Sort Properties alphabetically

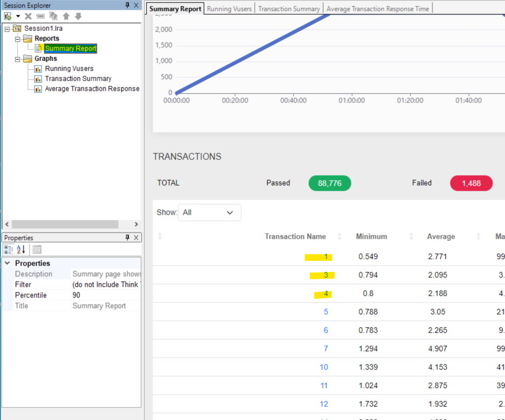[21, 249]
